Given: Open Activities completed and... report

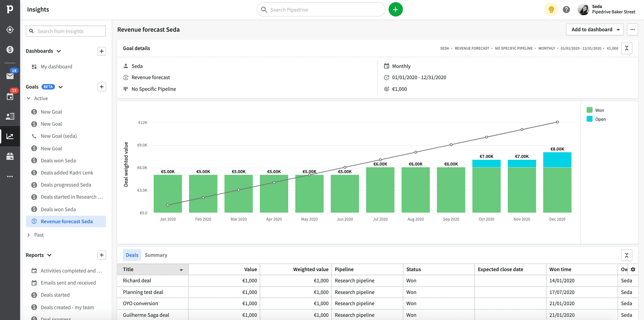Looking at the screenshot, I should click(71, 271).
